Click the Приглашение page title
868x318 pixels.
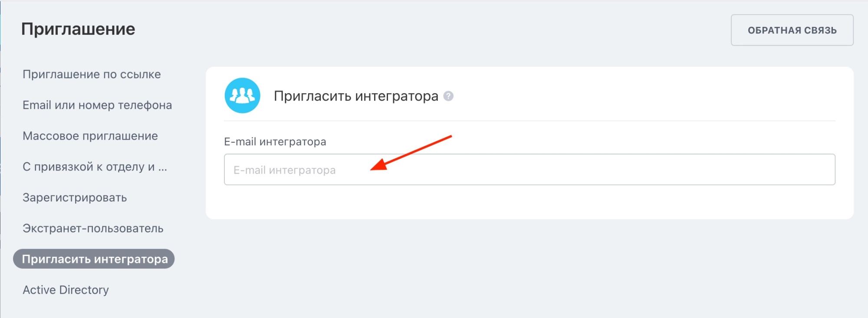tap(78, 29)
